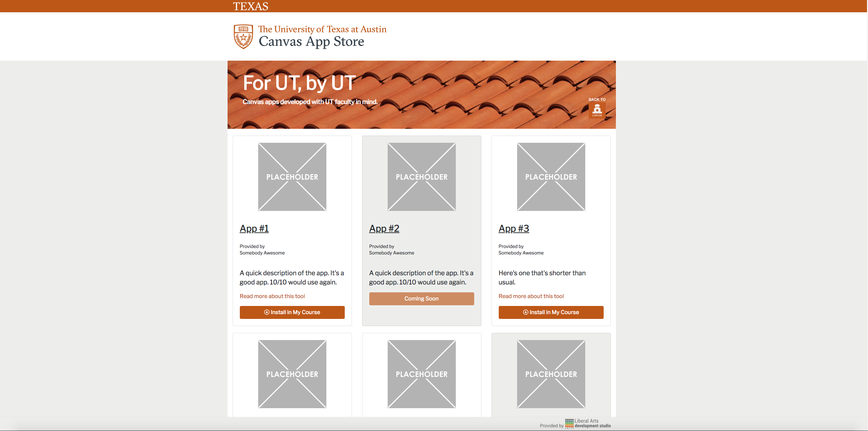Read more about App #1 tool
Viewport: 868px width, 431px height.
pyautogui.click(x=272, y=296)
